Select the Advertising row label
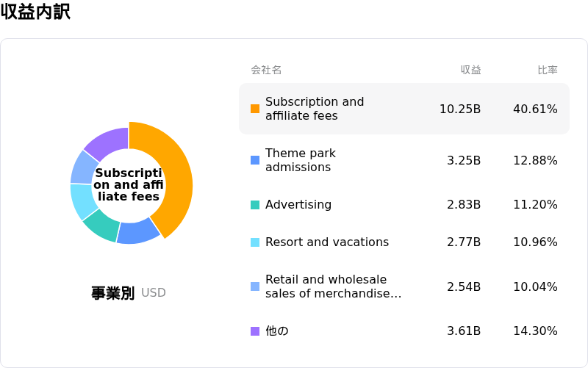The height and width of the screenshot is (368, 588). (298, 205)
